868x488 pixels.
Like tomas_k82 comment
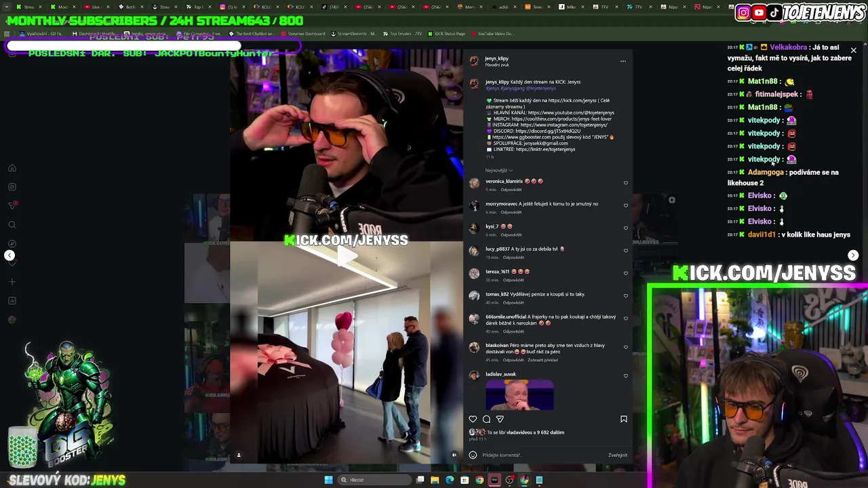coord(625,296)
